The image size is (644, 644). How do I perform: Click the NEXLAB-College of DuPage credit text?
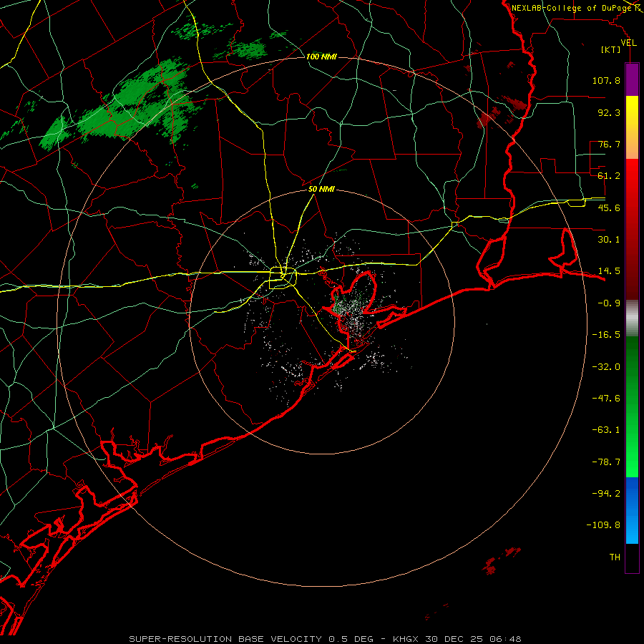coord(571,8)
